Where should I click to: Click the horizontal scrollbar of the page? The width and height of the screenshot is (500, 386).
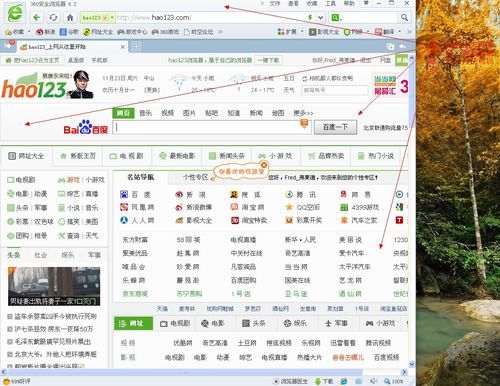pos(185,372)
